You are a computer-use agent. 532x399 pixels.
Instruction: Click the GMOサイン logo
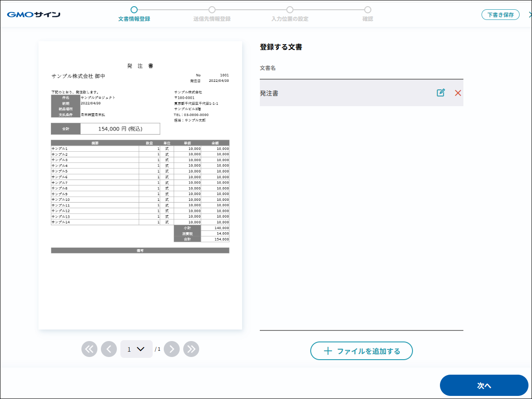click(x=34, y=15)
